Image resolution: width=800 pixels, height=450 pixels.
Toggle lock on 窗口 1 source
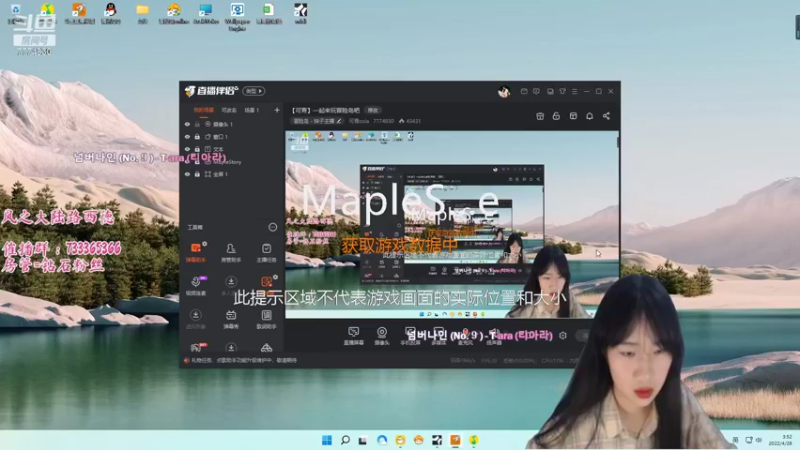point(197,137)
